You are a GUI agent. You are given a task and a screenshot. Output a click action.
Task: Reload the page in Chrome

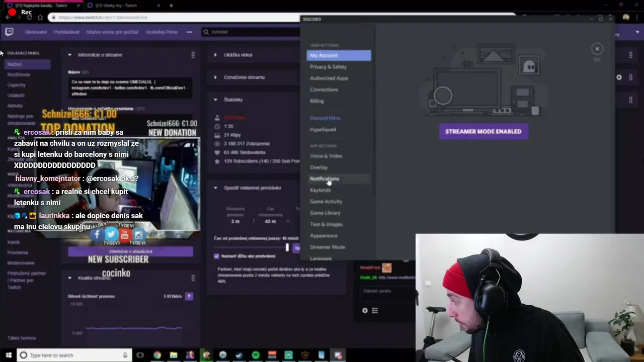[x=30, y=17]
